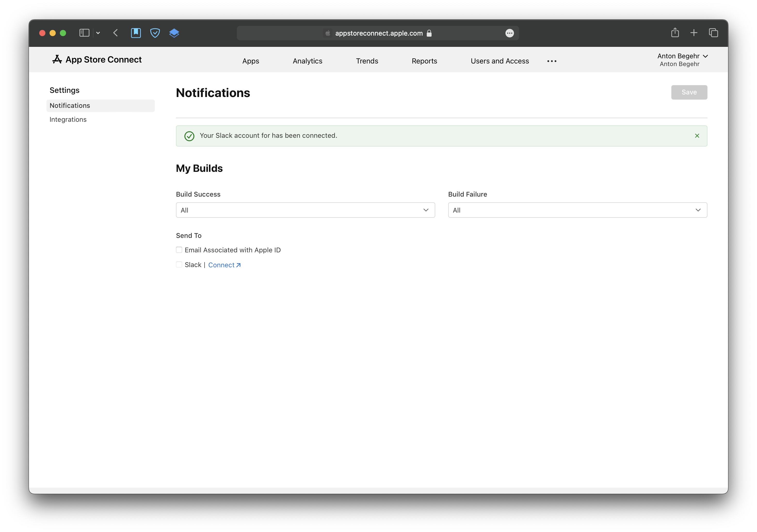Click the appstoreconnect.apple.com address field
The height and width of the screenshot is (532, 757).
point(378,33)
